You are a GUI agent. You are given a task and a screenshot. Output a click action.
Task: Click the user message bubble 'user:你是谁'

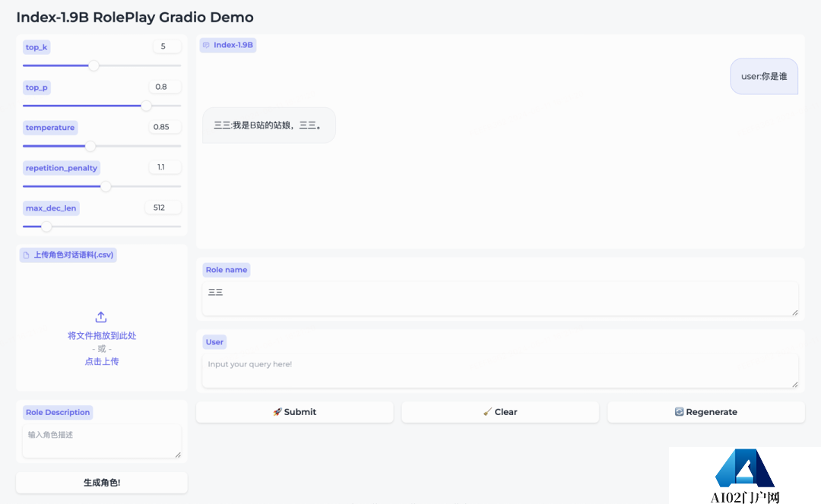click(x=764, y=77)
